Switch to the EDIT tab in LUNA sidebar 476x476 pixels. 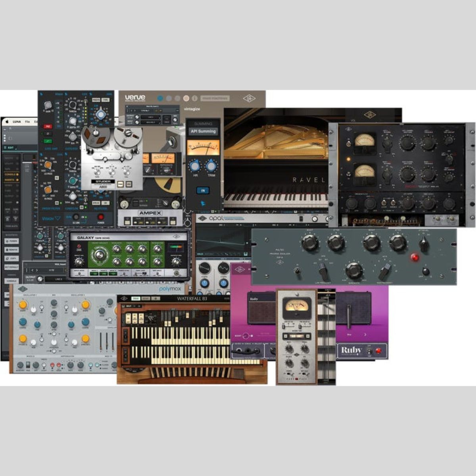click(x=10, y=148)
